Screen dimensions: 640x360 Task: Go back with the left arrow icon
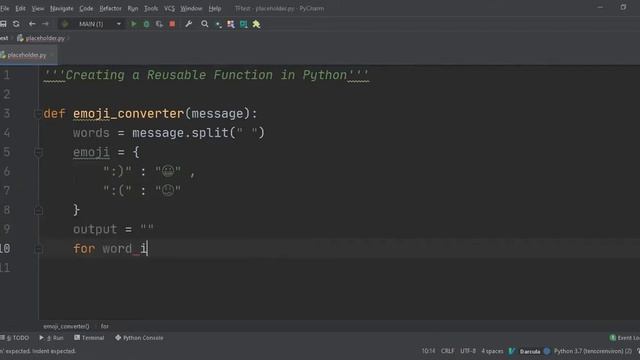[32, 24]
